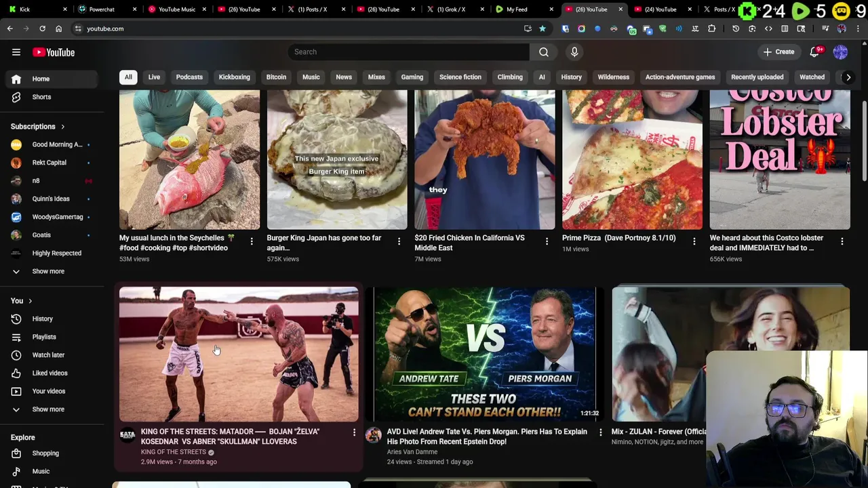
Task: Open the YouTube hamburger guide menu
Action: (16, 52)
